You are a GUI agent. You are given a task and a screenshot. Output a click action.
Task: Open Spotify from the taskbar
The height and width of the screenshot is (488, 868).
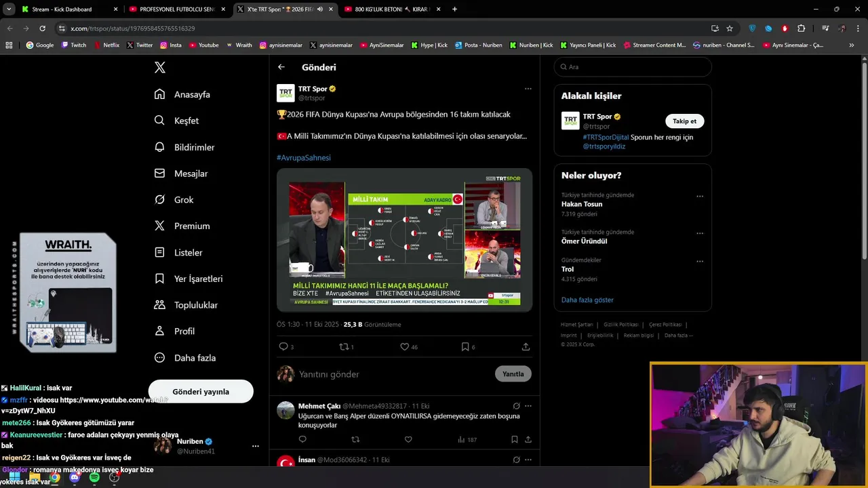(x=94, y=477)
